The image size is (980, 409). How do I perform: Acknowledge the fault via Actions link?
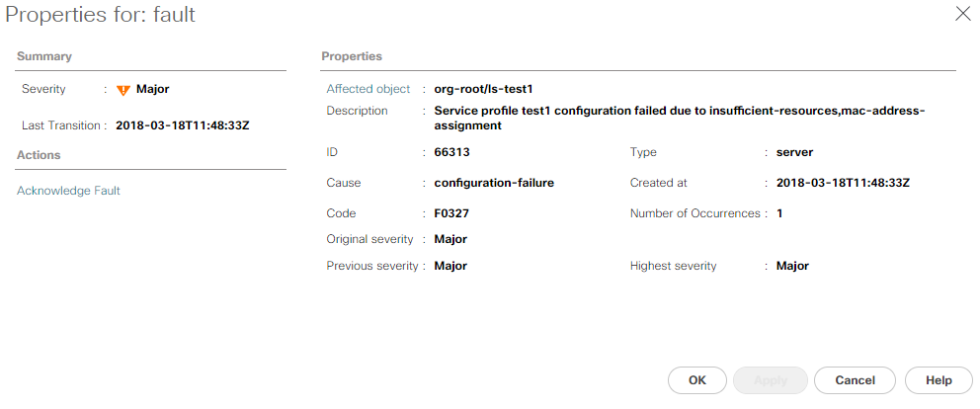pyautogui.click(x=68, y=191)
